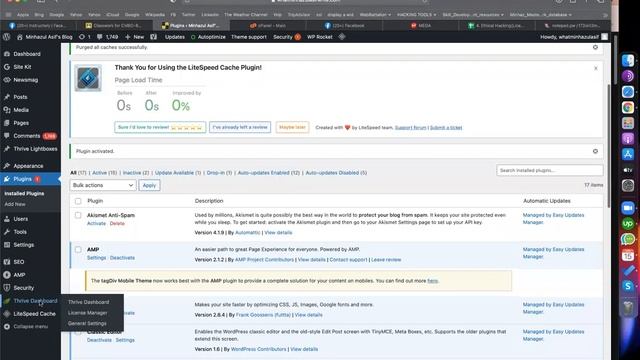The image size is (640, 360).
Task: Filter by Auto-updates Disabled
Action: coord(332,173)
